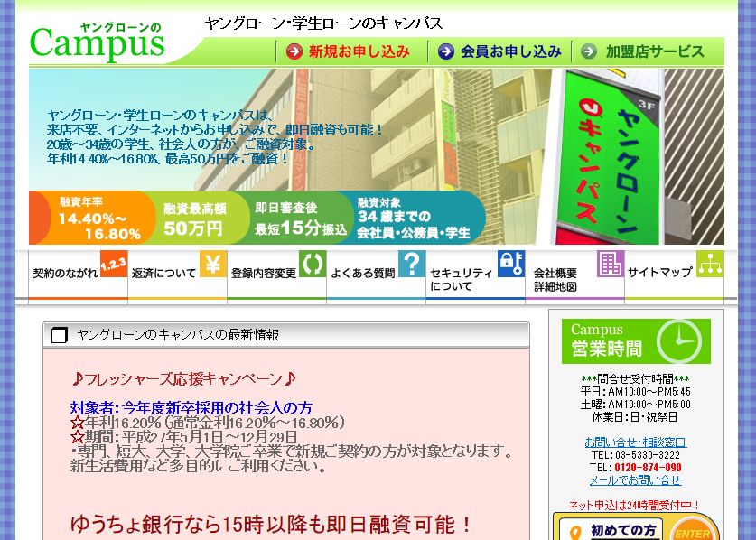
Task: Click the text ゆうちょ銀行なら15時以降も即日融資可能!
Action: coord(272,525)
